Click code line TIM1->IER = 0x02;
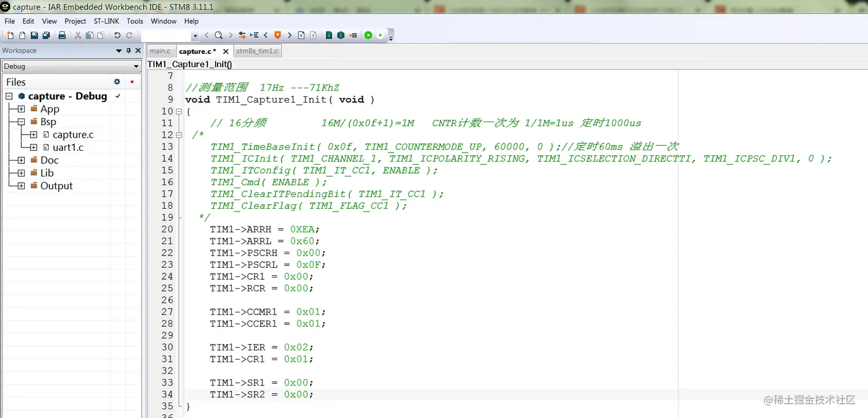This screenshot has height=418, width=868. (x=262, y=347)
